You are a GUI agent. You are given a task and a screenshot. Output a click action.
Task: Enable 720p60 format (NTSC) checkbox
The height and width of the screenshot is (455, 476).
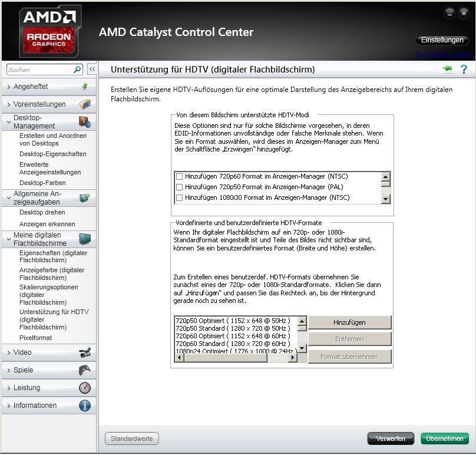(x=180, y=176)
